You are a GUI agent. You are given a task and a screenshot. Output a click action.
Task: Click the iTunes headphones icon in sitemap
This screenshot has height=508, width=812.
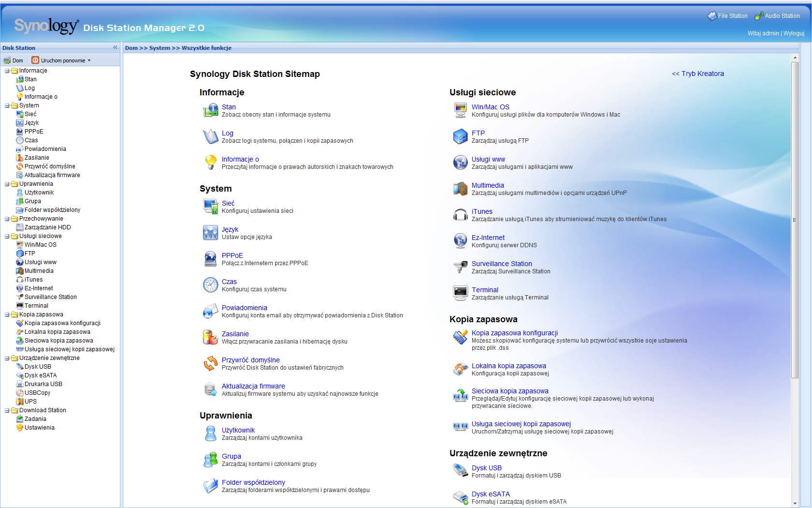[460, 215]
